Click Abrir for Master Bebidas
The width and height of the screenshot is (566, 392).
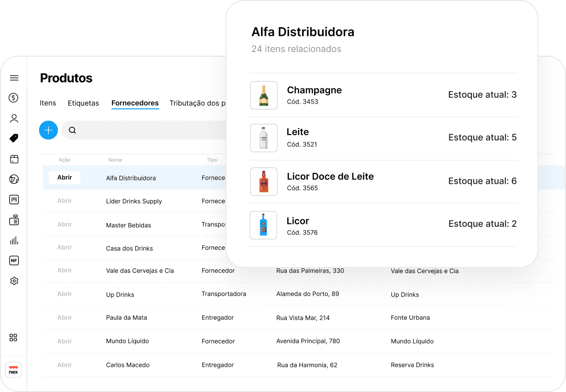tap(65, 224)
